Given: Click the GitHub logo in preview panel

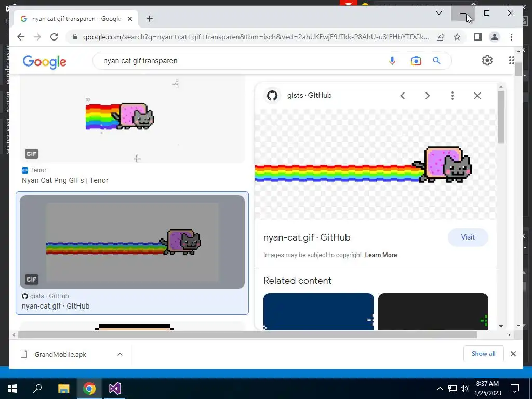Looking at the screenshot, I should coord(272,96).
